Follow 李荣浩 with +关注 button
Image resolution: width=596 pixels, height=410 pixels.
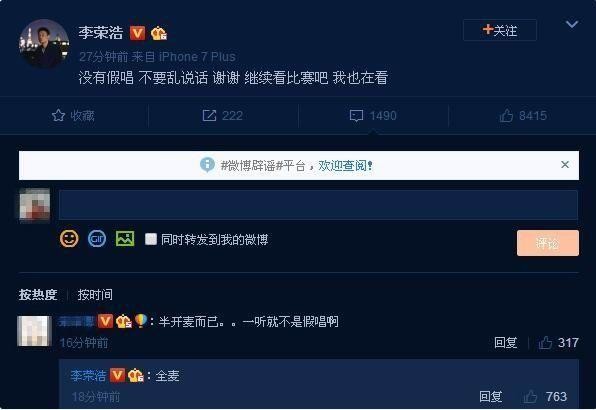[x=500, y=30]
